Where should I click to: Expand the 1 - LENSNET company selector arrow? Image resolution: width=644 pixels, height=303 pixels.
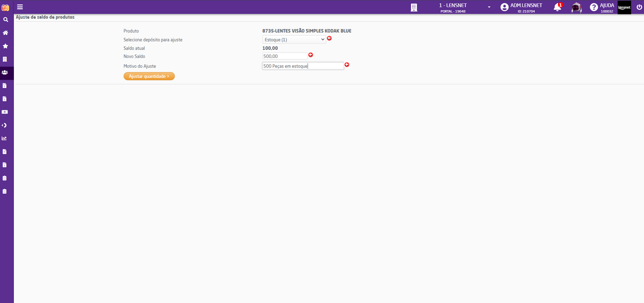click(x=489, y=7)
